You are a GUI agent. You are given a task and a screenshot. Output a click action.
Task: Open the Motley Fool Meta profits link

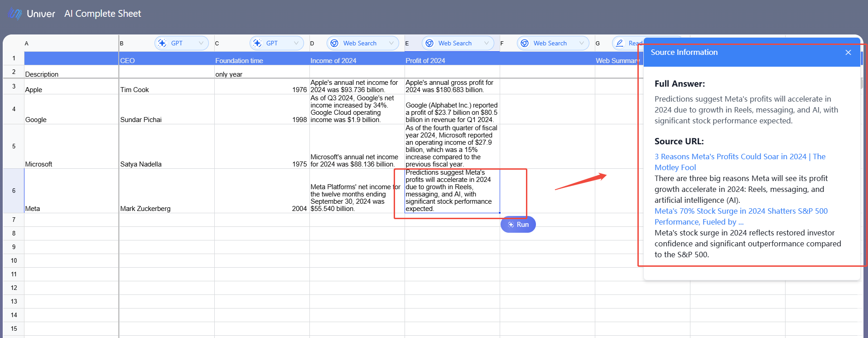click(740, 162)
